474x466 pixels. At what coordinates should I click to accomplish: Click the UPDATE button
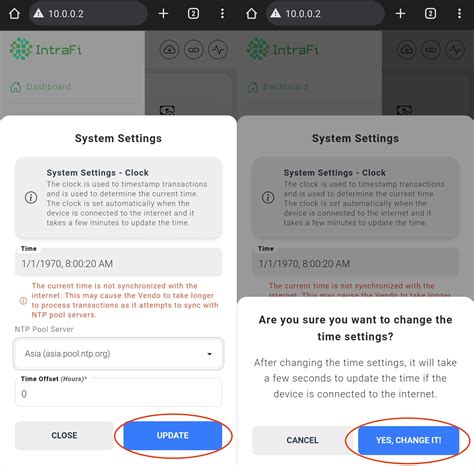[173, 435]
